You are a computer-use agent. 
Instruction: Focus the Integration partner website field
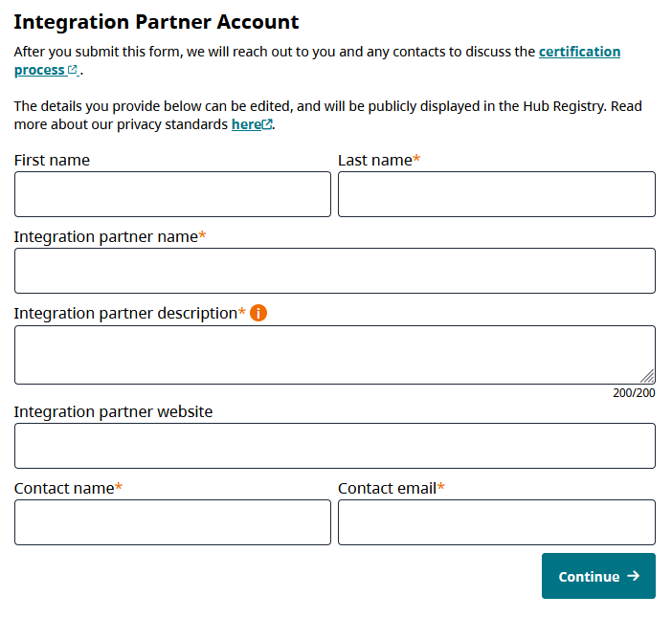pos(334,446)
